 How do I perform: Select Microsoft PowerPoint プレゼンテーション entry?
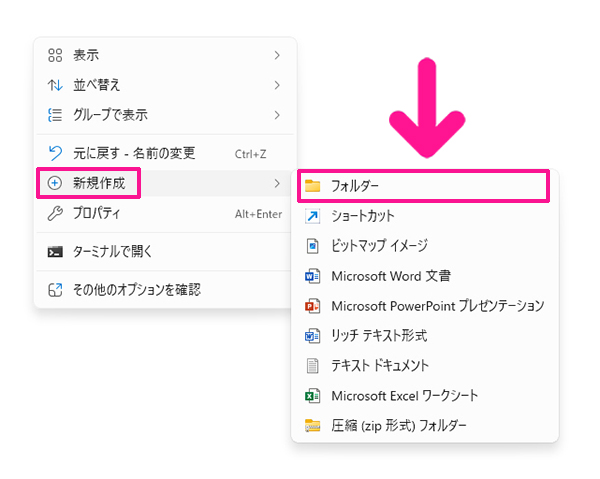coord(437,305)
